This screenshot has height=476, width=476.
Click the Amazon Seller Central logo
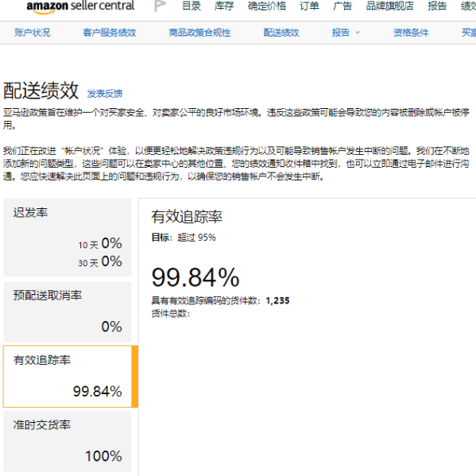(x=80, y=6)
